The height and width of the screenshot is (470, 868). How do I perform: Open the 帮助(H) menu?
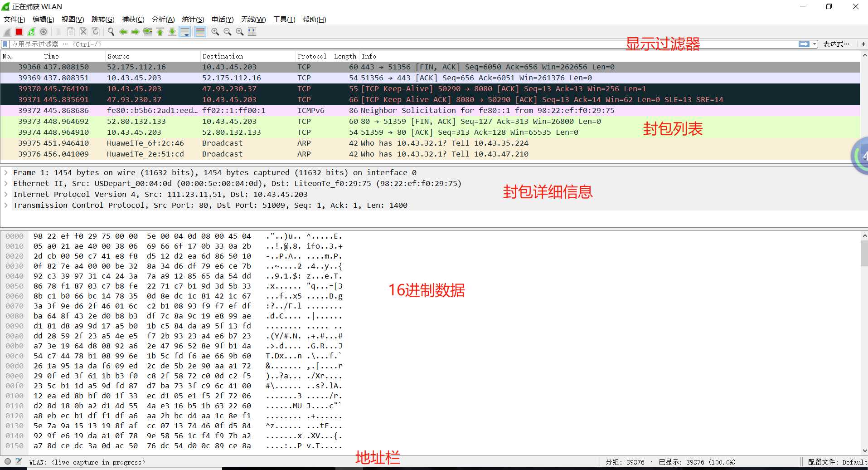pyautogui.click(x=314, y=20)
